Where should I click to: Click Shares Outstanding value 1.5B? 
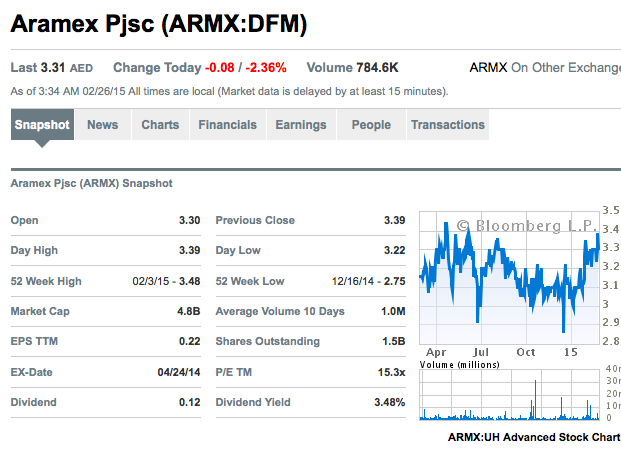(394, 342)
